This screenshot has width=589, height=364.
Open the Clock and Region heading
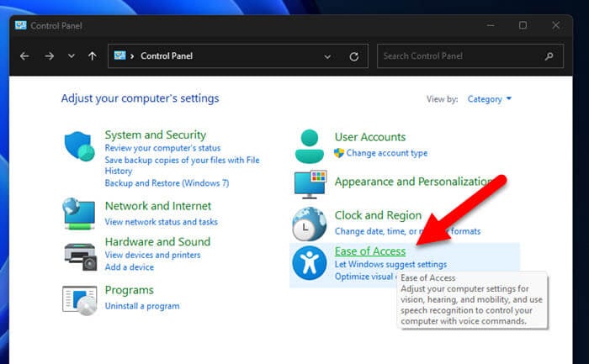[378, 215]
